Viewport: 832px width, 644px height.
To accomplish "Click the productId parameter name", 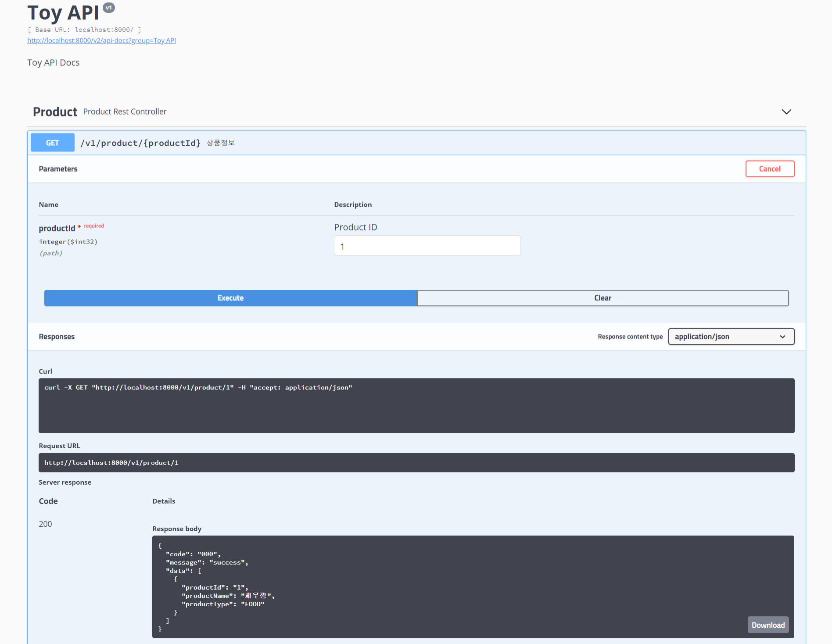I will pyautogui.click(x=57, y=228).
